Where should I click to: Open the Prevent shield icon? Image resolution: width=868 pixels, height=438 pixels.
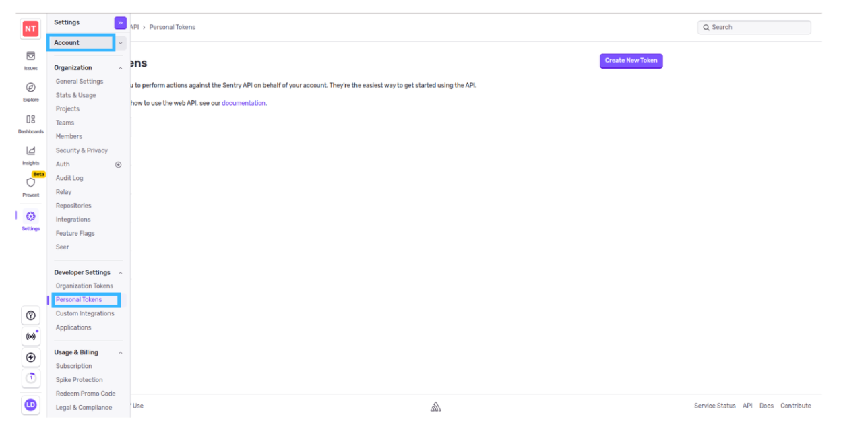point(30,183)
